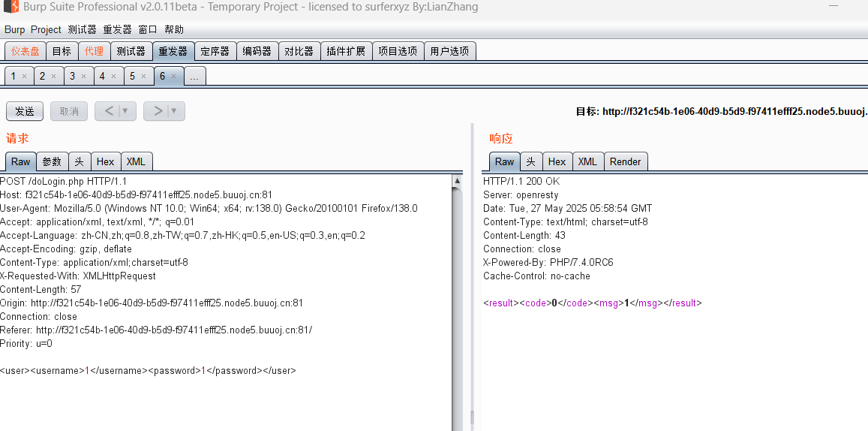Switch to the 对比器 tool tab

tap(299, 51)
